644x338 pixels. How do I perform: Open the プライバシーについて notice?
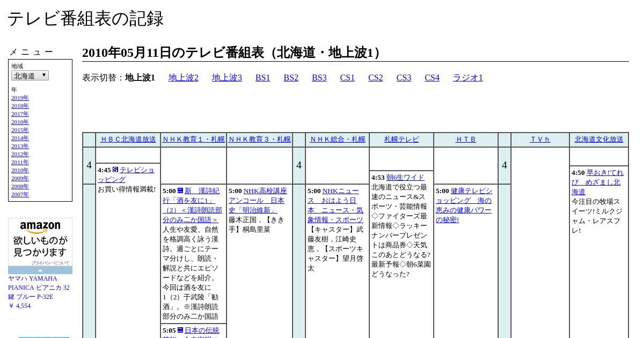(x=50, y=263)
